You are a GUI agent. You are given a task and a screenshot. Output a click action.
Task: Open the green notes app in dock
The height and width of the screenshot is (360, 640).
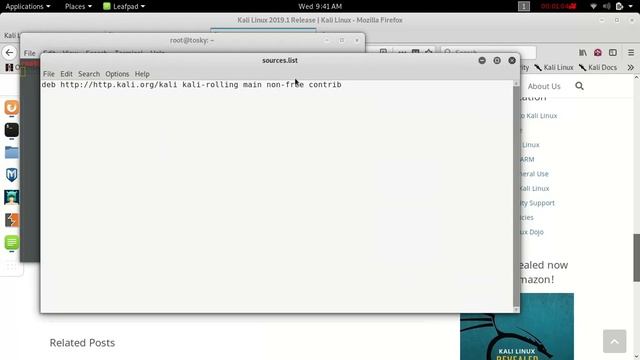(11, 242)
